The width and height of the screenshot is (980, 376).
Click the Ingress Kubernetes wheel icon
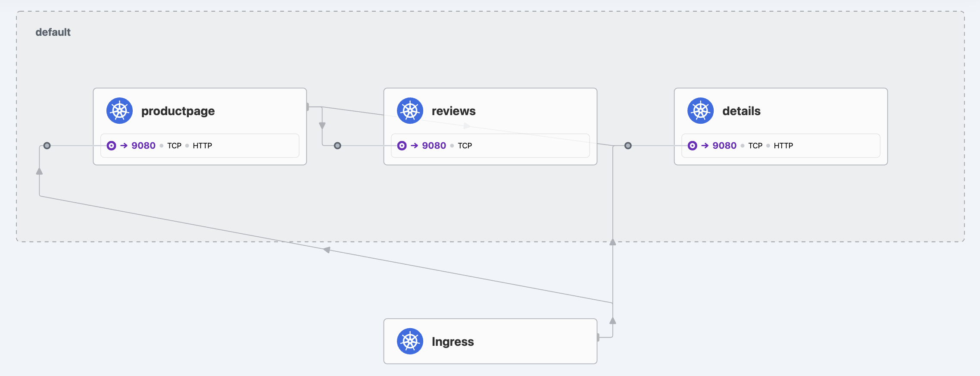[410, 341]
